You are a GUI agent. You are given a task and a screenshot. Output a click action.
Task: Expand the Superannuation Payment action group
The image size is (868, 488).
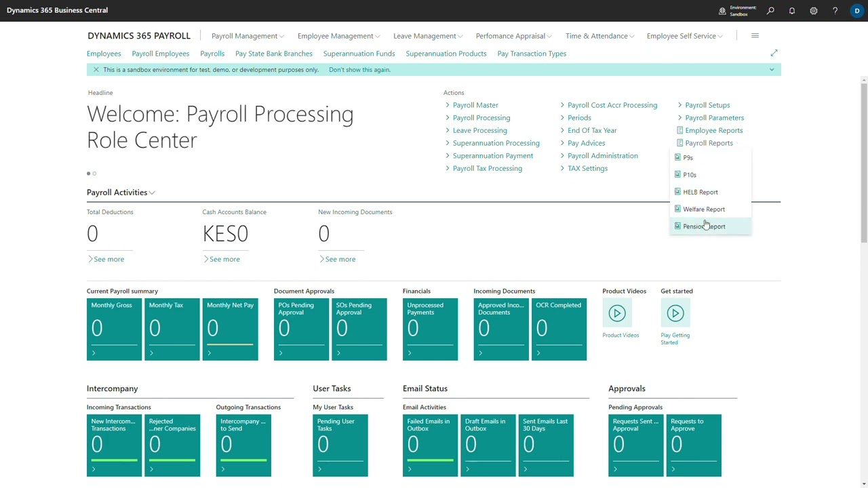coord(489,156)
